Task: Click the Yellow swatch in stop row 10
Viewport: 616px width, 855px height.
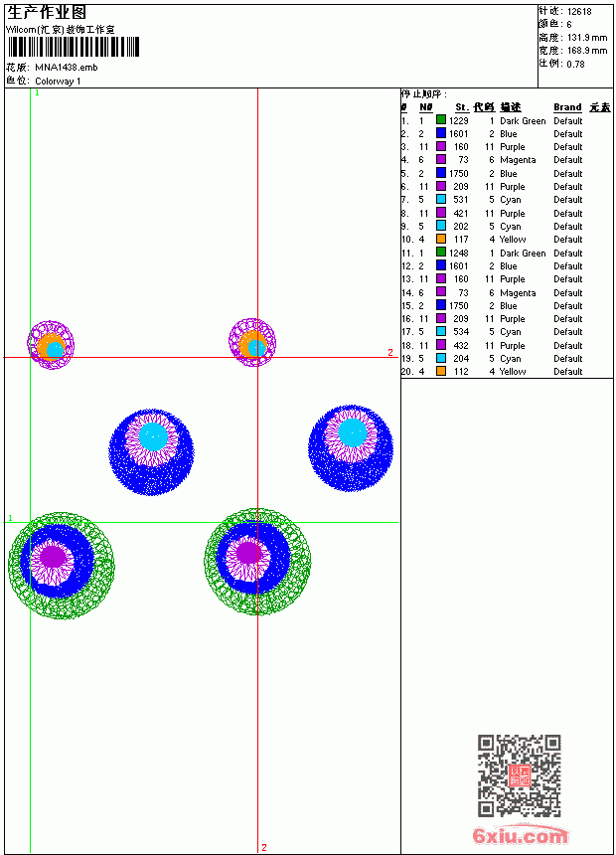Action: click(x=441, y=239)
